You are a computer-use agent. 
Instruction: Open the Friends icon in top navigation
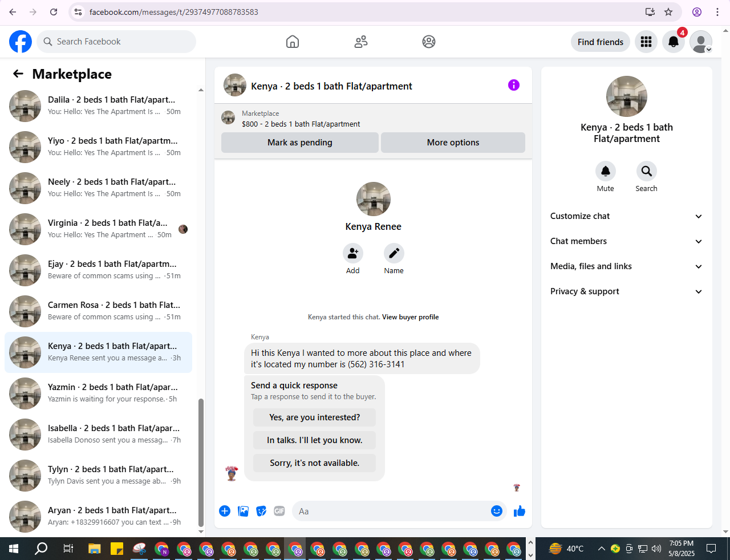[361, 42]
